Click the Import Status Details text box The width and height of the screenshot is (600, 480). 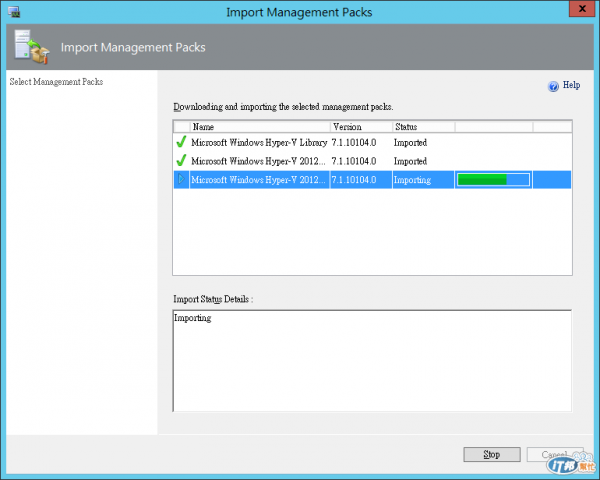pos(372,361)
